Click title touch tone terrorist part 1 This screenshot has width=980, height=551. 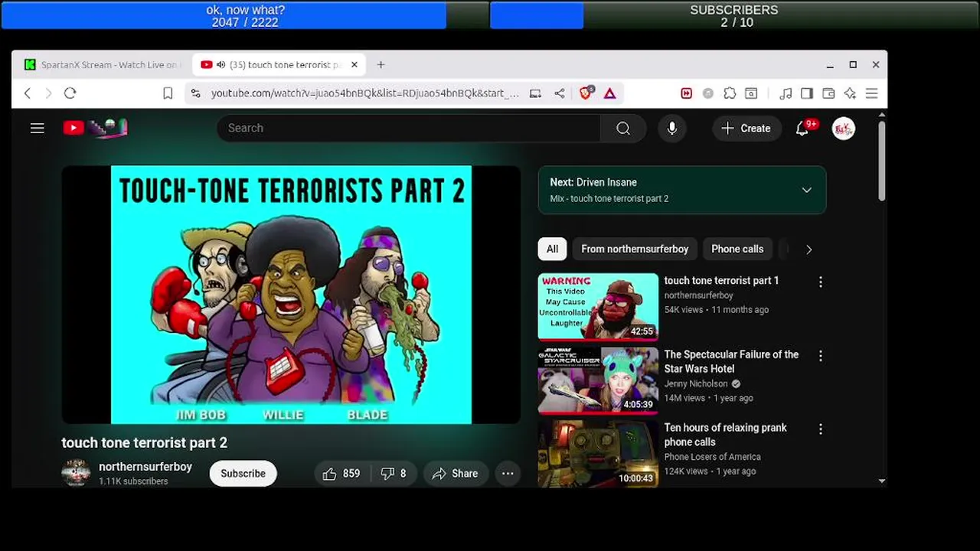coord(721,281)
